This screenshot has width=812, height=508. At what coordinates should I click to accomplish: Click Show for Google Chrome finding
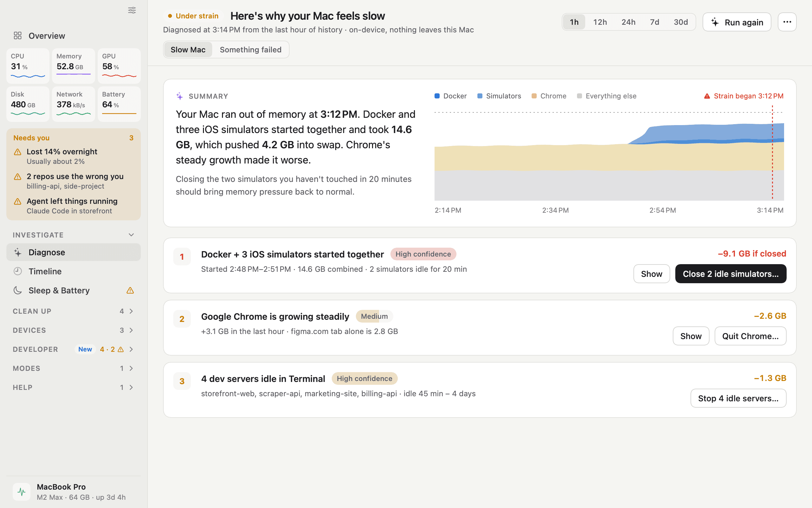[x=691, y=336]
